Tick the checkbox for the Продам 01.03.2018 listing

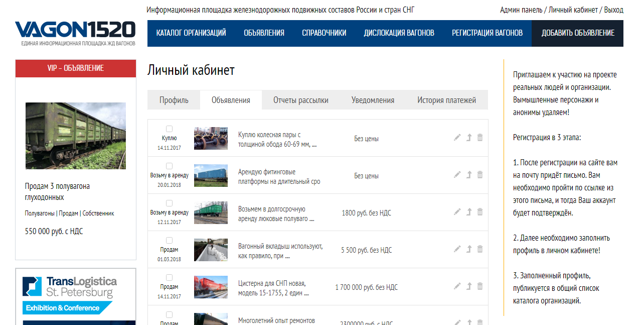(x=169, y=240)
